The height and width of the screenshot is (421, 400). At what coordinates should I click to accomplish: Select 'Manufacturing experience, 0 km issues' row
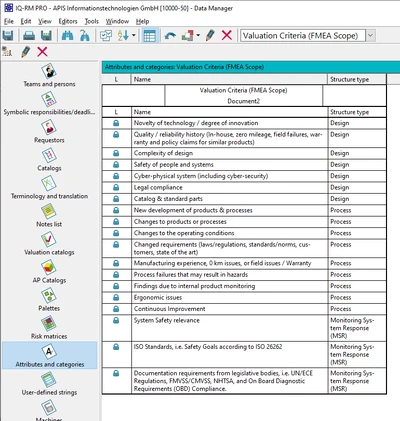click(x=244, y=263)
